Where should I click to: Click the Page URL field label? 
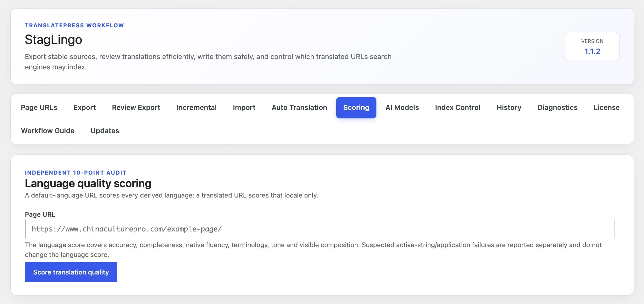coord(40,214)
